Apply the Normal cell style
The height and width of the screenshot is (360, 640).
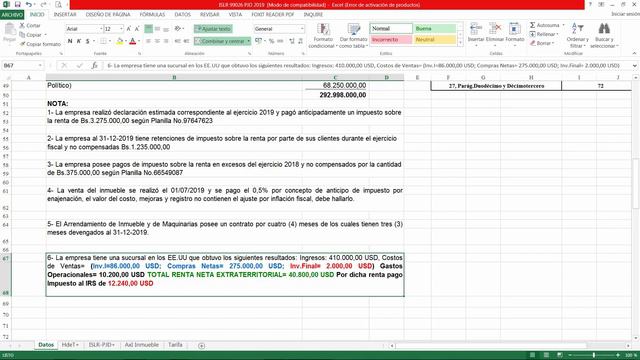coord(391,29)
